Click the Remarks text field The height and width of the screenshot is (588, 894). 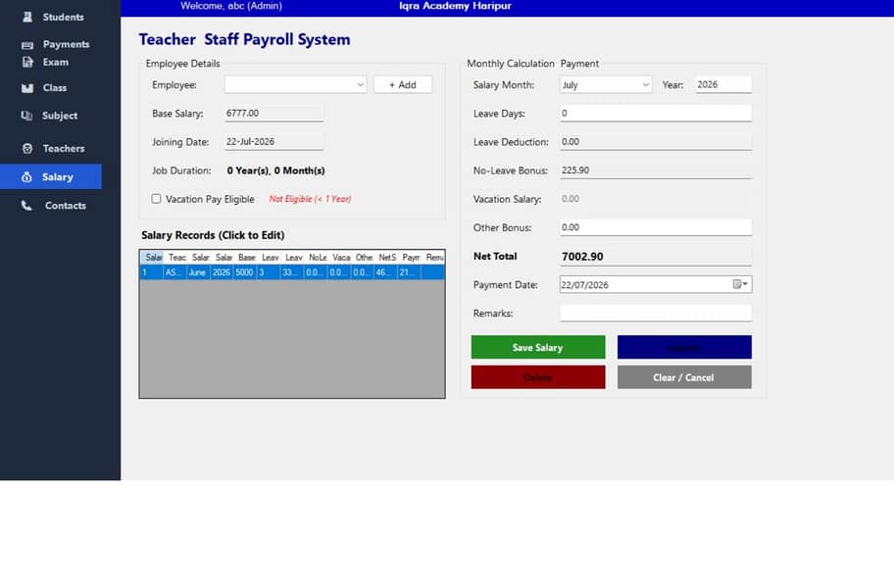656,313
